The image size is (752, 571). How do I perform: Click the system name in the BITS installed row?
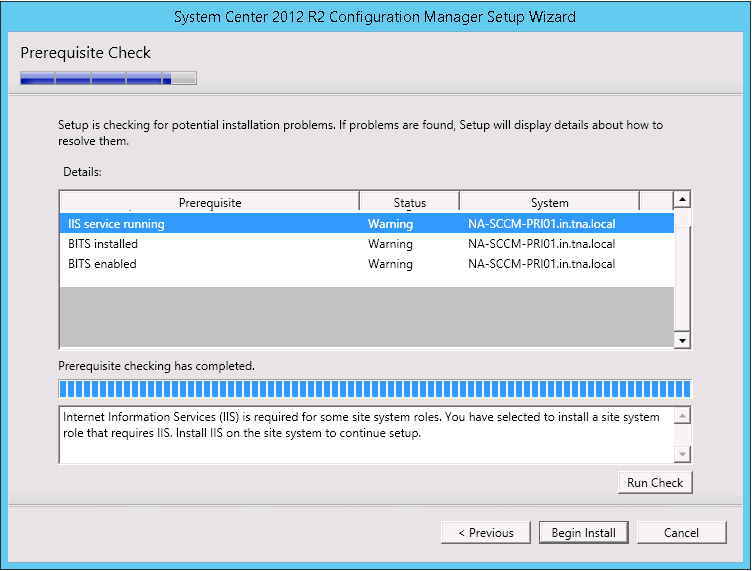[x=541, y=244]
